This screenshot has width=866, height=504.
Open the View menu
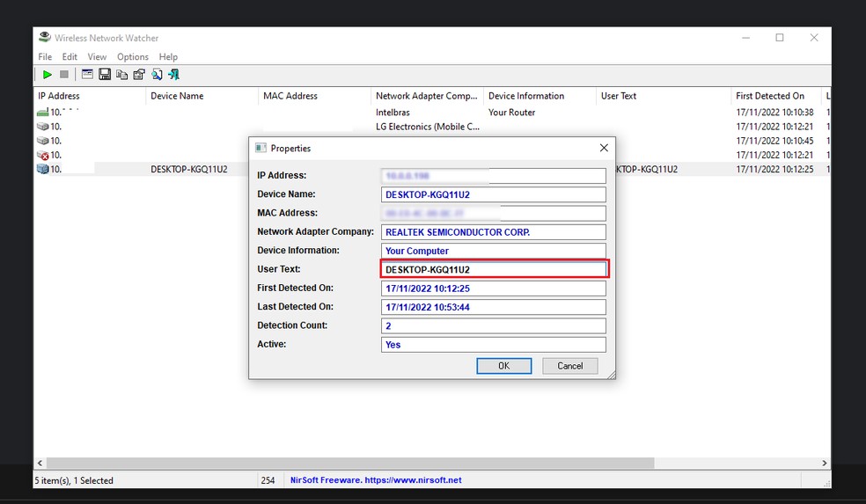pos(97,57)
